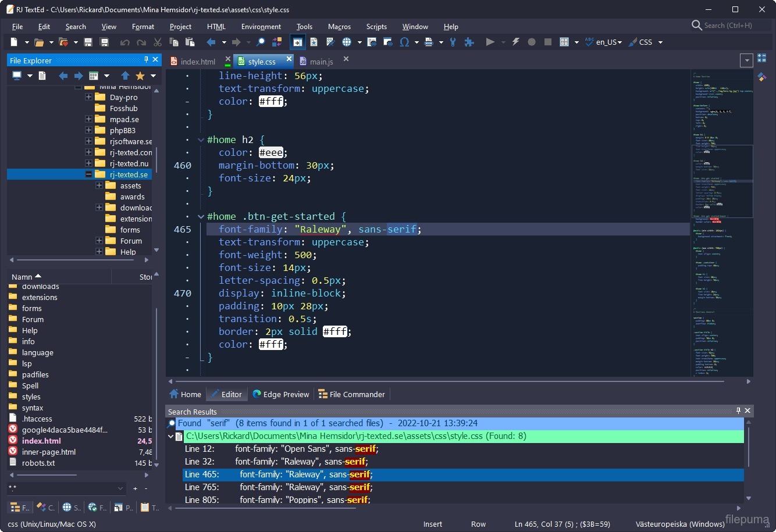Click the favorites star in File Explorer
The height and width of the screenshot is (532, 776).
[140, 76]
